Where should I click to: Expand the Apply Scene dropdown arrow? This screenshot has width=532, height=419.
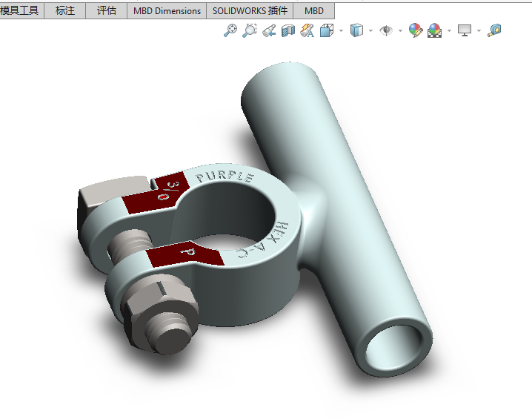450,31
